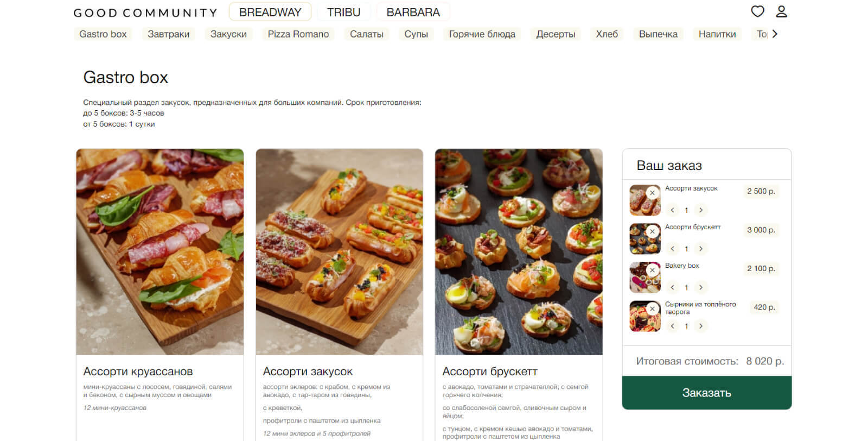
Task: Go to the Десерты category
Action: pyautogui.click(x=556, y=34)
